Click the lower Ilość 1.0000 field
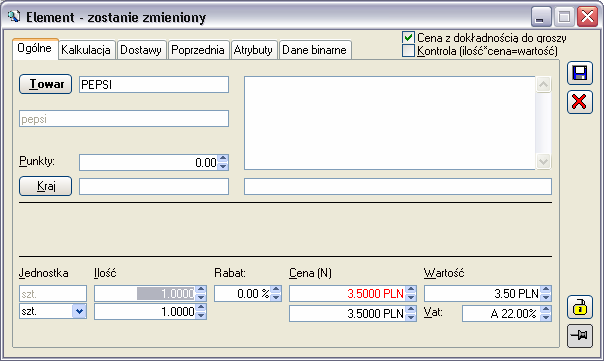 click(145, 311)
